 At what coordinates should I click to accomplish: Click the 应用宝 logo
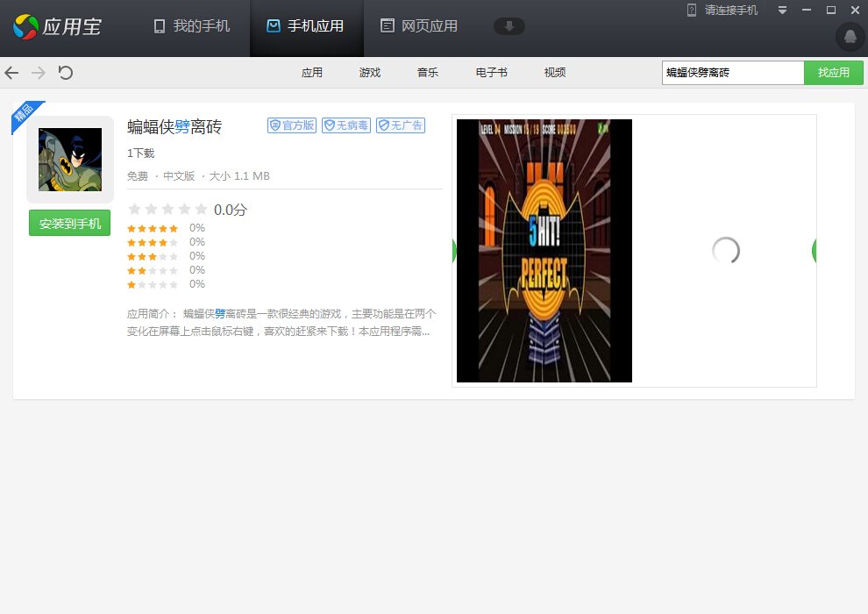point(58,26)
